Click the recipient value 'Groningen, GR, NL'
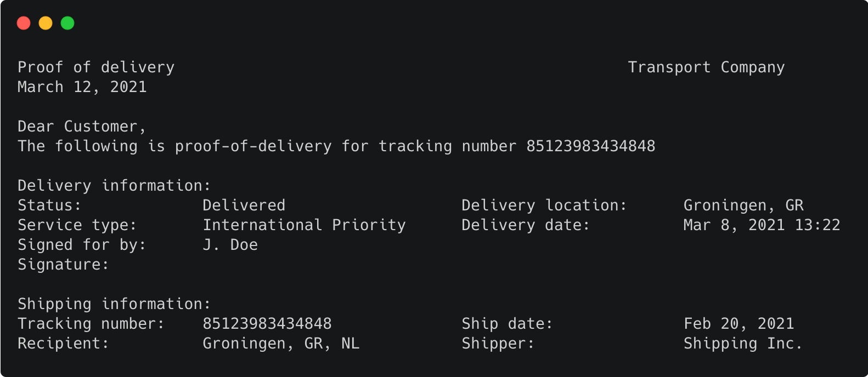 pyautogui.click(x=281, y=344)
